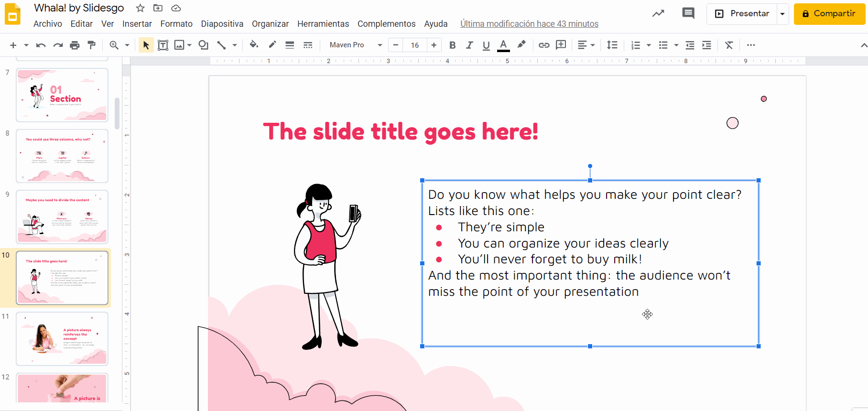
Task: Insert a text box
Action: click(163, 45)
